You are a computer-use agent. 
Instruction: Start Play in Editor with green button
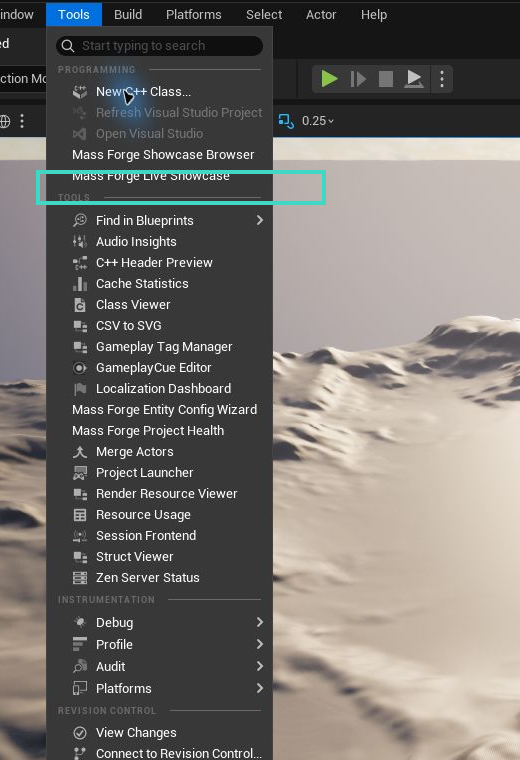tap(330, 79)
